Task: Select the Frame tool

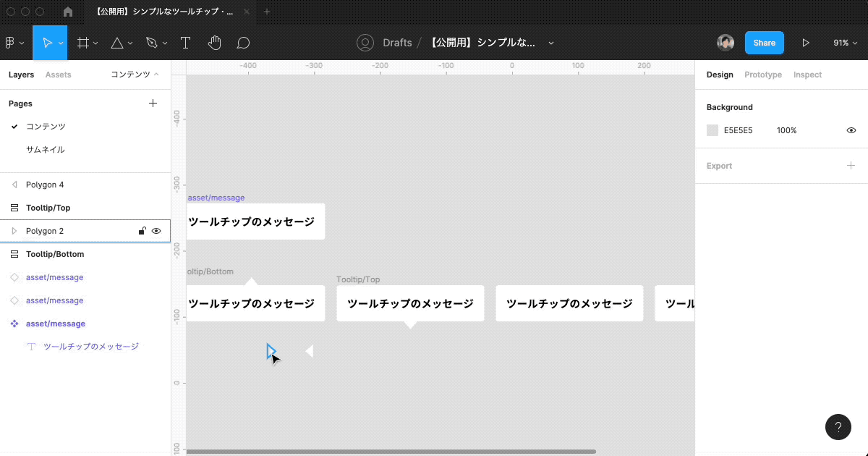Action: pos(82,42)
